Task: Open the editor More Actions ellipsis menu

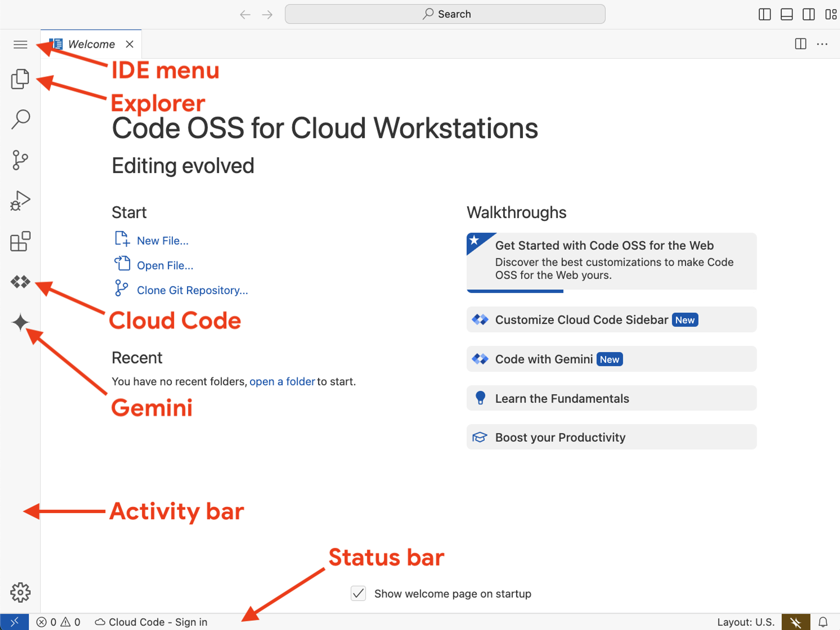Action: point(822,44)
